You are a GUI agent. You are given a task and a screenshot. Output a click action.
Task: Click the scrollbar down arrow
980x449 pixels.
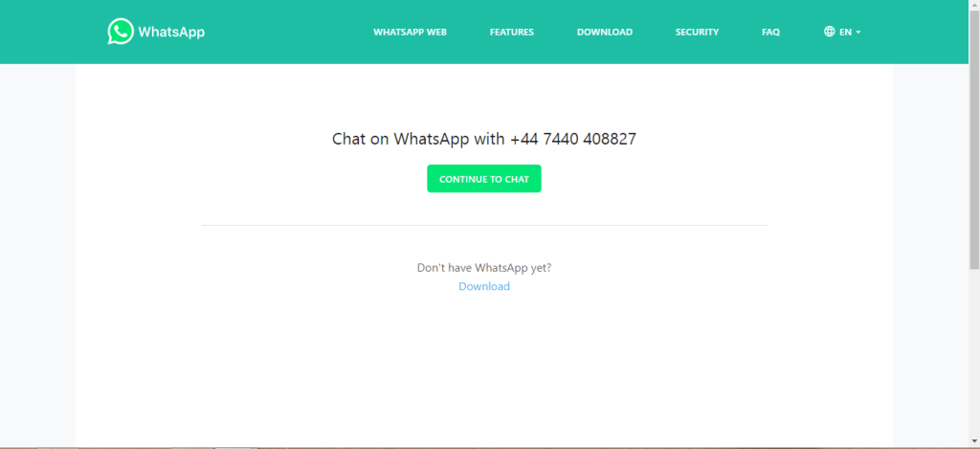pos(974,441)
